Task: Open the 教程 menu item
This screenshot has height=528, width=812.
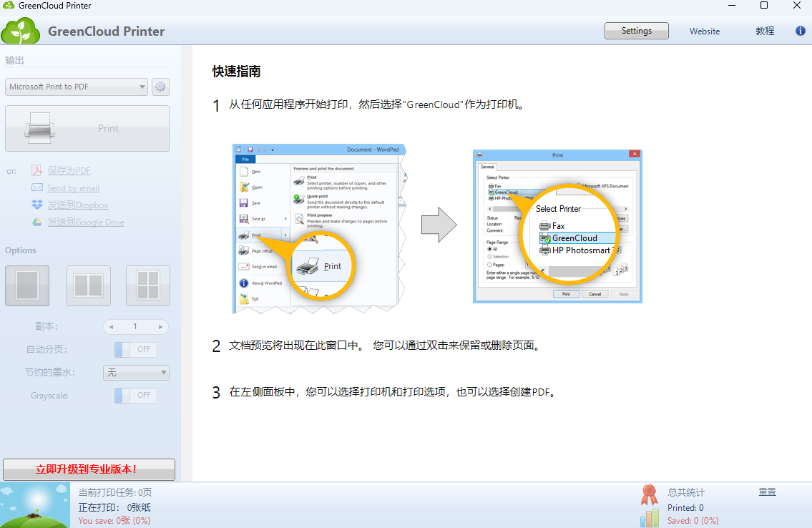Action: coord(764,31)
